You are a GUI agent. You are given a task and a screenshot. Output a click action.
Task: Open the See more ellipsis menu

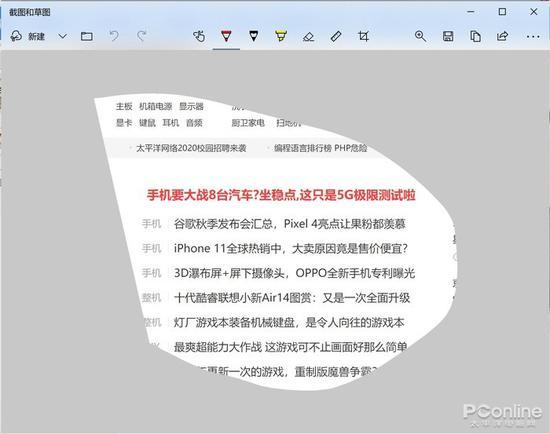pyautogui.click(x=533, y=36)
